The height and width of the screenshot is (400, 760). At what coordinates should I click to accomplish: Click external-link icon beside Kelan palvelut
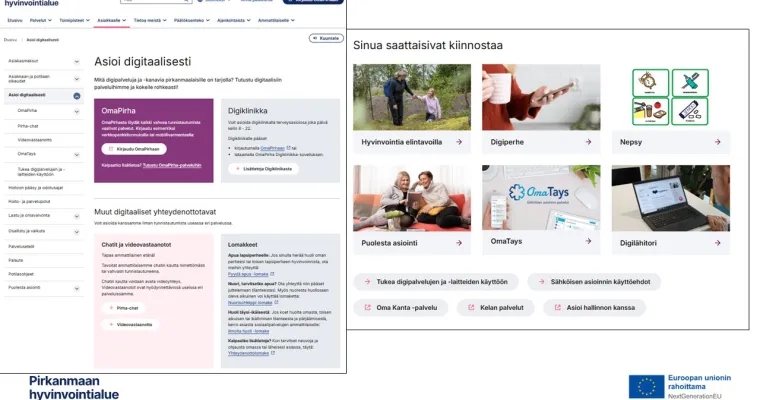tap(471, 307)
